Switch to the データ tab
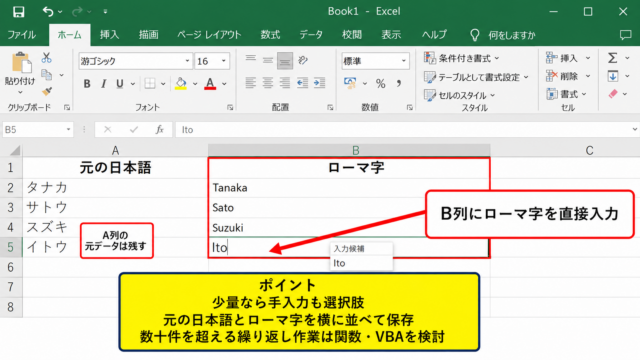 (x=311, y=35)
